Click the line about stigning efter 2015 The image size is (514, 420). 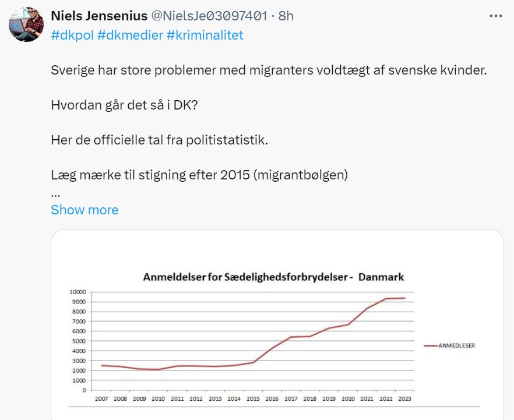coord(199,175)
